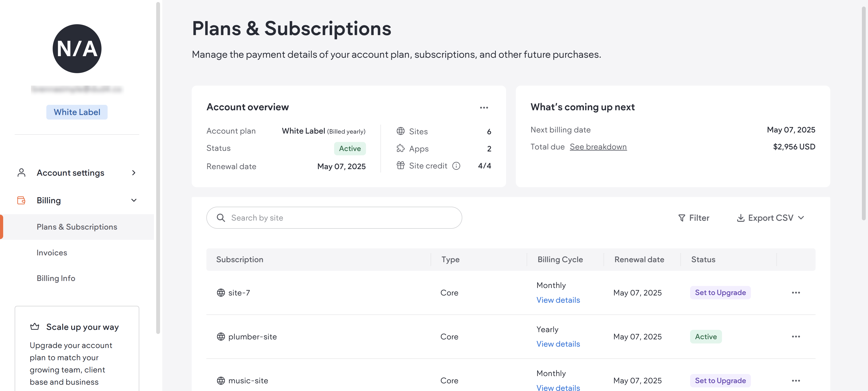This screenshot has width=868, height=391.
Task: Open the ellipsis menu on Account overview
Action: [484, 107]
